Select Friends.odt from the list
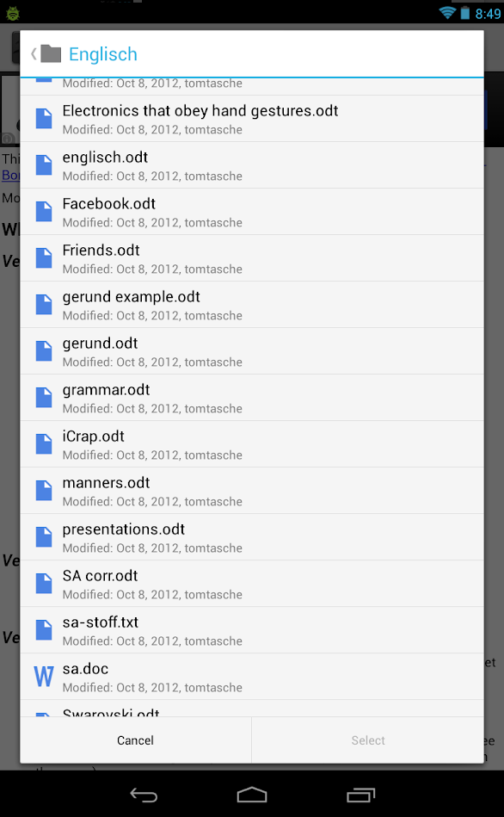This screenshot has width=504, height=817. (x=252, y=258)
